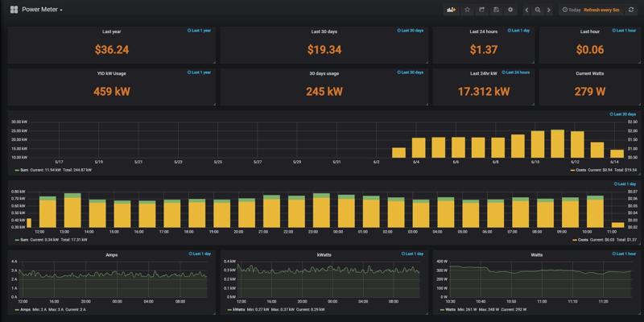Zoom out time range magnifier
The width and height of the screenshot is (644, 322).
point(538,10)
